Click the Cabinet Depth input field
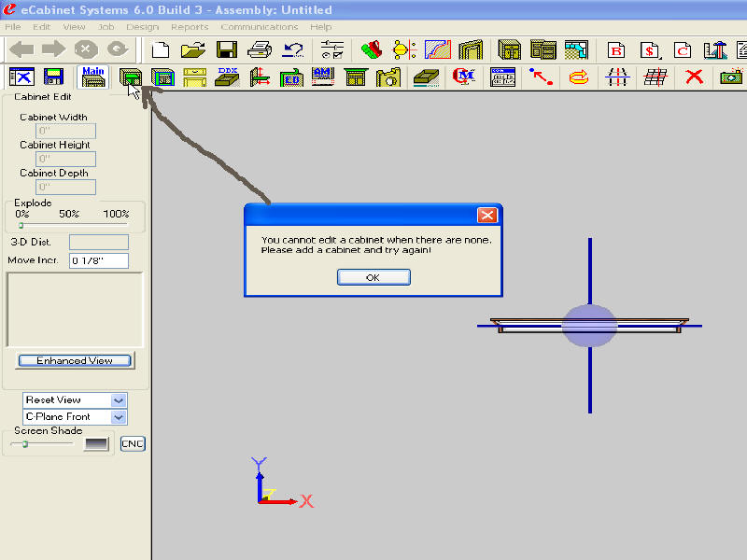The width and height of the screenshot is (747, 560). click(x=65, y=187)
